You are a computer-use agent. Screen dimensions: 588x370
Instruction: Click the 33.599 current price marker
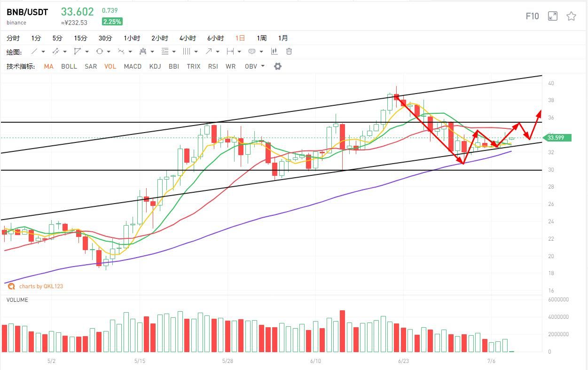pos(557,138)
